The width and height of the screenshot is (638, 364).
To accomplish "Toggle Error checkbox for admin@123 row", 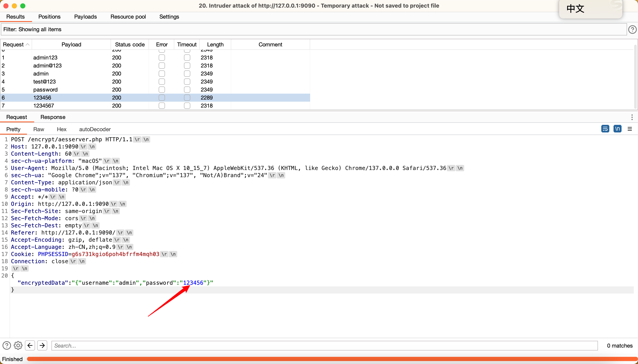I will [162, 66].
